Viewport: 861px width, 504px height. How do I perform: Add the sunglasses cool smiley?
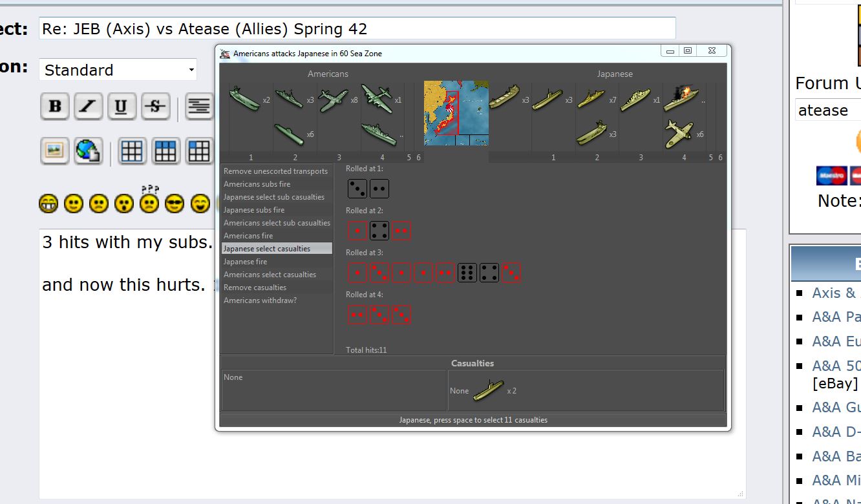point(174,204)
